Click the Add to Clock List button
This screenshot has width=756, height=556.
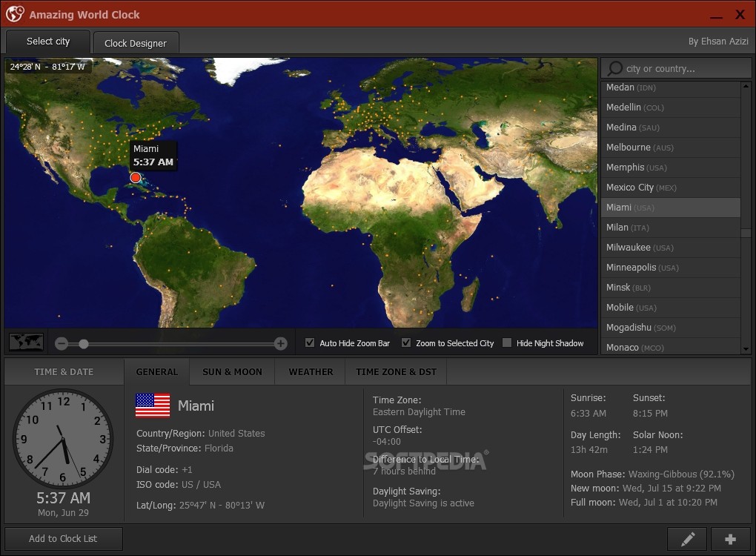tap(63, 539)
